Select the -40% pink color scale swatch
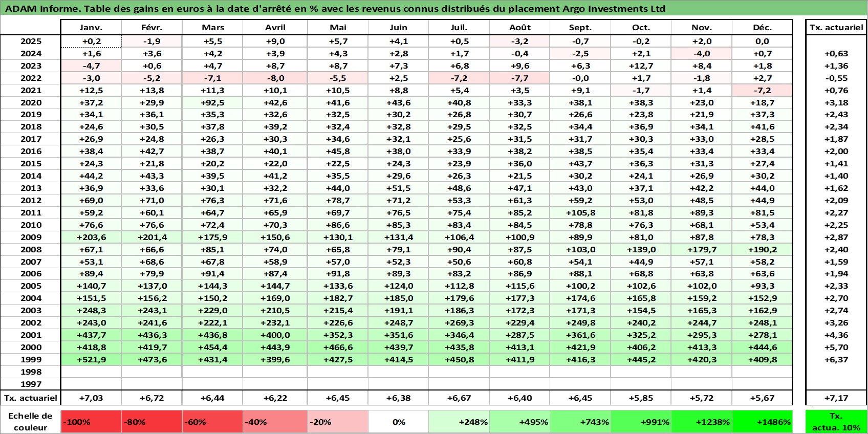Screen dimensions: 868x434 pyautogui.click(x=275, y=422)
